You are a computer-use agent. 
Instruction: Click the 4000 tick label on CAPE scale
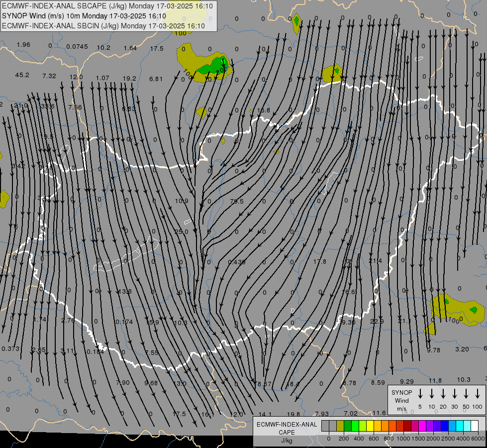pos(463,439)
